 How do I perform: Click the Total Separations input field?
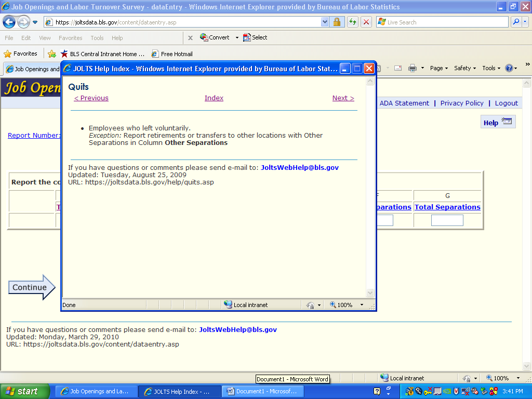coord(447,220)
